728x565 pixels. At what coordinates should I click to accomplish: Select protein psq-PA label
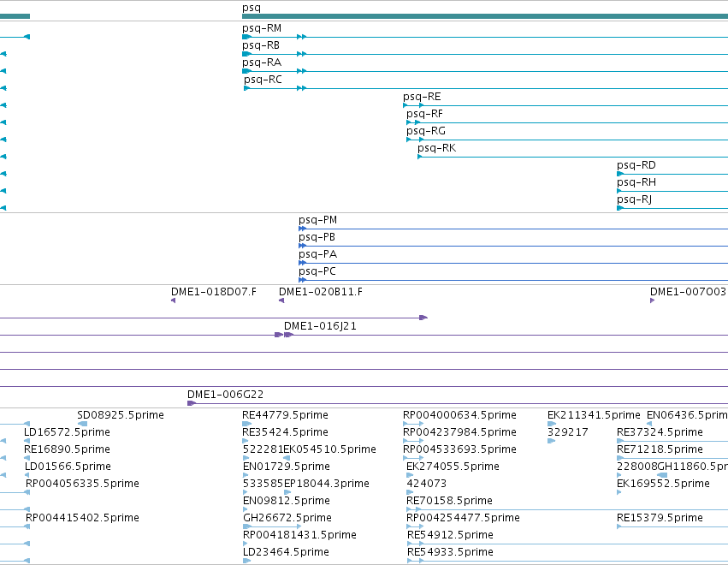(x=318, y=254)
